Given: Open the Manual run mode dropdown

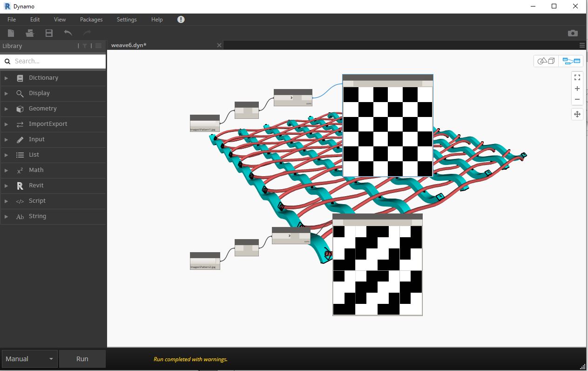Looking at the screenshot, I should (30, 359).
